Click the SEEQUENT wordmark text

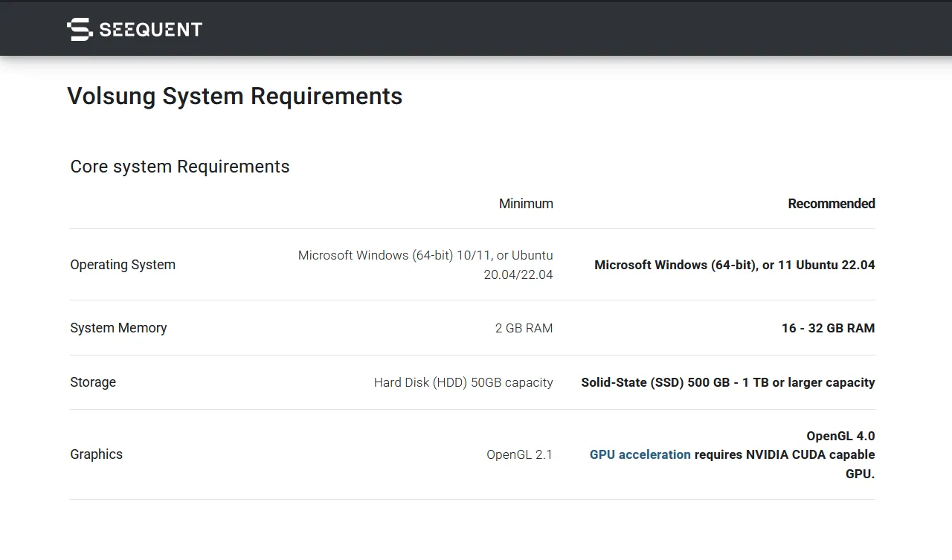[x=151, y=30]
